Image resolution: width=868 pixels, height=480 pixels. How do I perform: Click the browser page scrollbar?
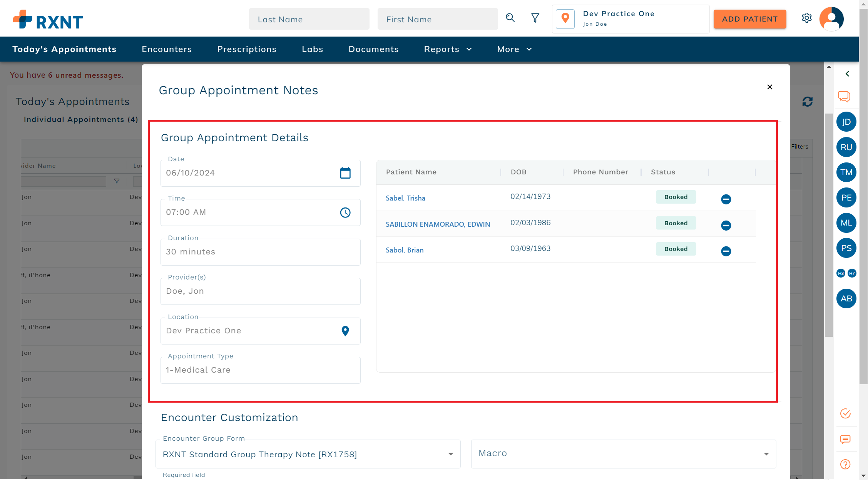pos(863,196)
